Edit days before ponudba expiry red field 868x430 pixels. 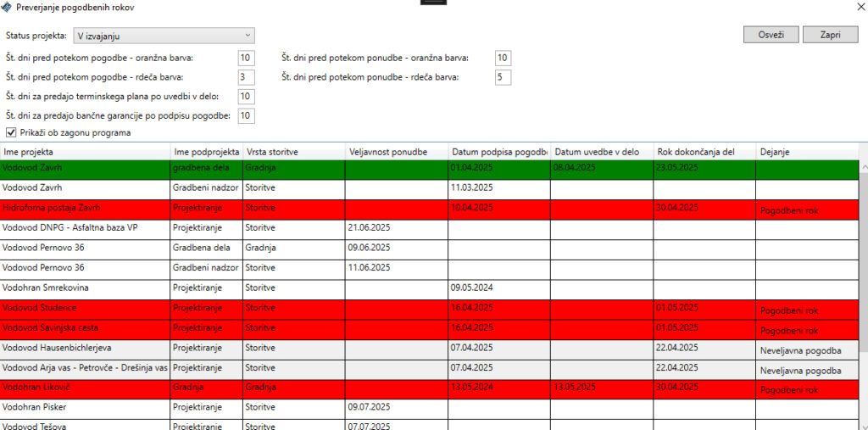pos(503,77)
